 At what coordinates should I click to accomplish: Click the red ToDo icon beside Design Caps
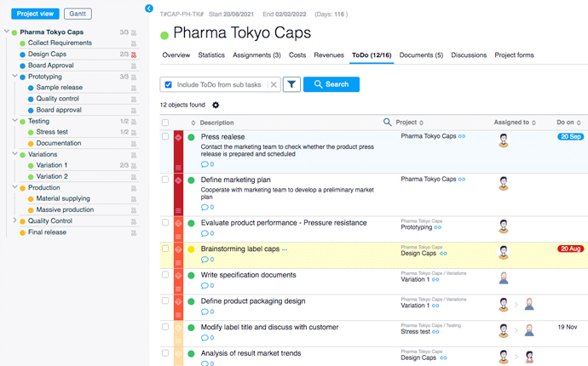(x=134, y=54)
